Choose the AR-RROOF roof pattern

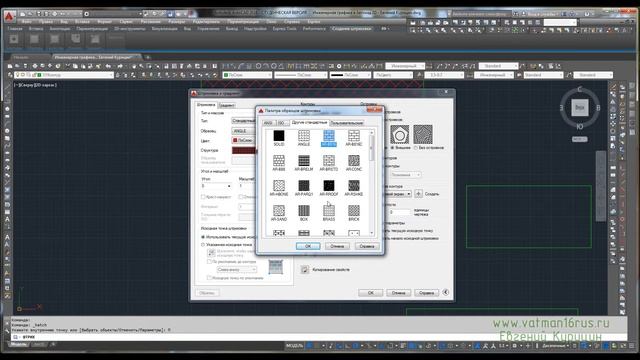(x=329, y=186)
